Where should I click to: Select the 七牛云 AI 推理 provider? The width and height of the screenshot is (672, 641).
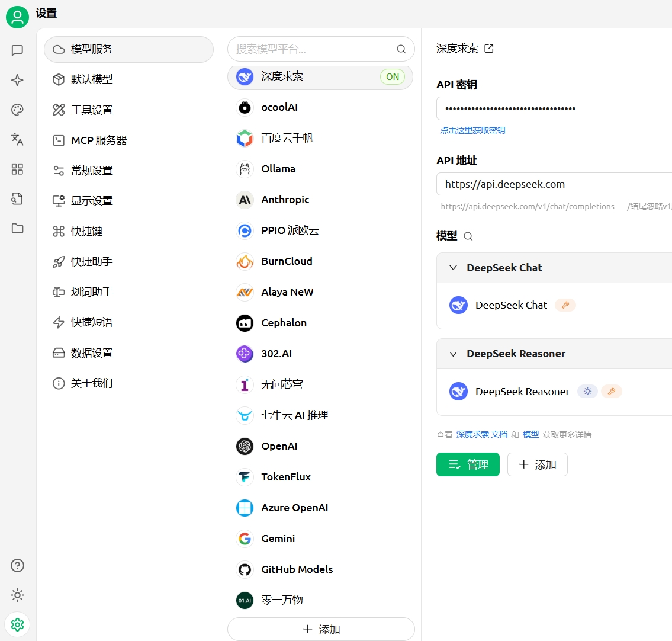pos(320,415)
